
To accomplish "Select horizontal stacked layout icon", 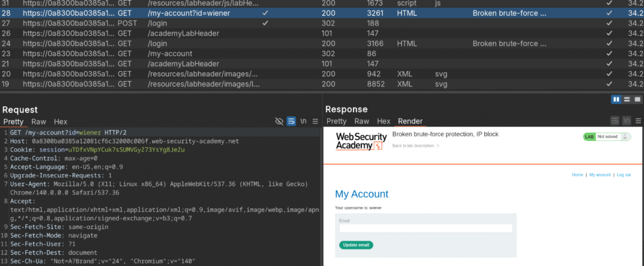I will pyautogui.click(x=627, y=99).
